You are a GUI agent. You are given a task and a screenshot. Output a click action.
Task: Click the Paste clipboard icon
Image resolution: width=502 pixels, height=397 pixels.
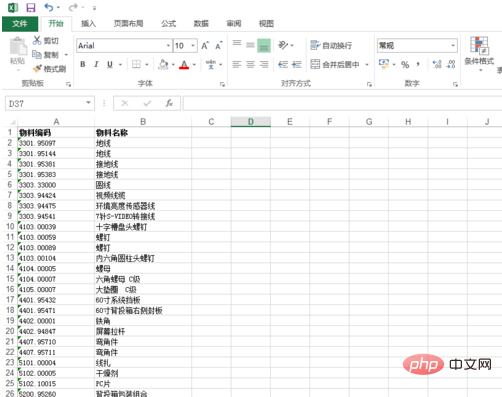[x=18, y=47]
